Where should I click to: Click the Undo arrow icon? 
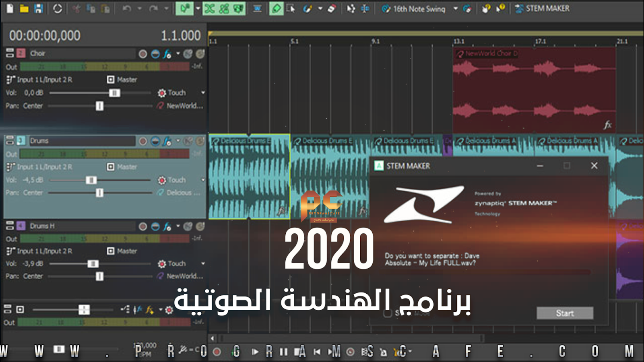[127, 8]
